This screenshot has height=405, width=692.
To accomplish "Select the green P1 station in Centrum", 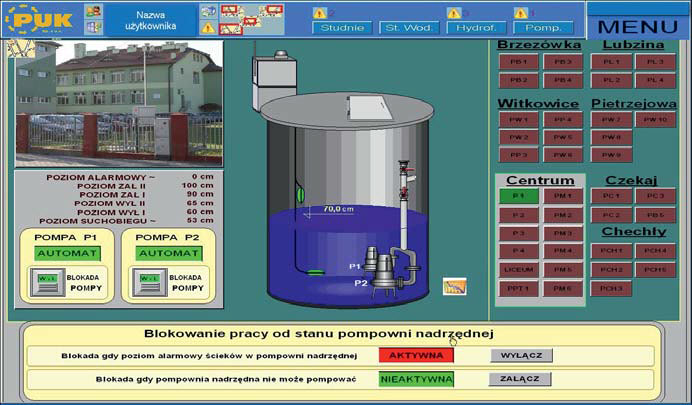I will (518, 196).
